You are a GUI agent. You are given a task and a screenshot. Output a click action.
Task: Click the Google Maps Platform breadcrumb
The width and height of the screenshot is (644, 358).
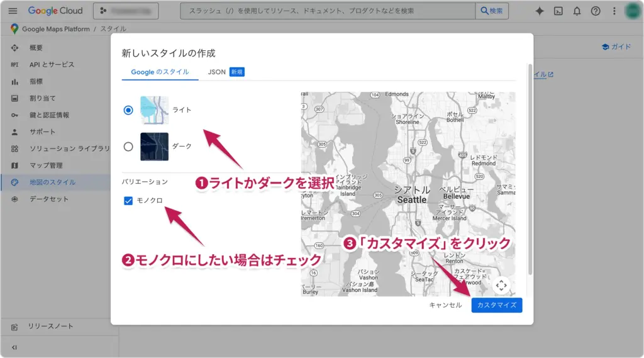point(56,29)
